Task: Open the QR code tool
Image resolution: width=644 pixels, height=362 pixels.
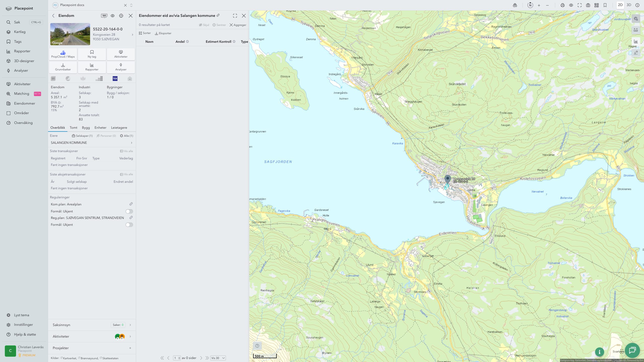Action: (596, 5)
